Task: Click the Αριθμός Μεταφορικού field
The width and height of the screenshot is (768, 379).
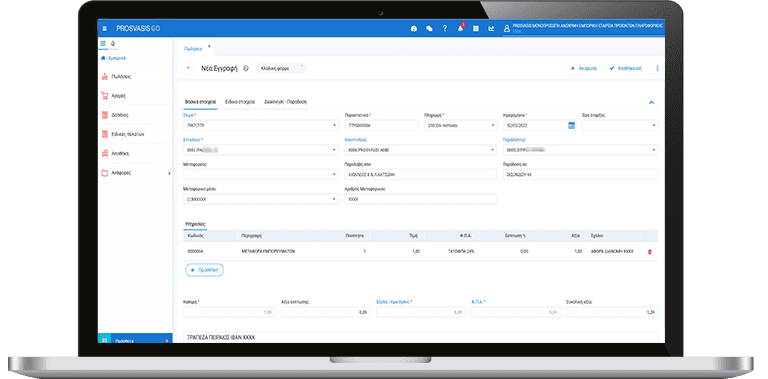Action: (x=421, y=199)
